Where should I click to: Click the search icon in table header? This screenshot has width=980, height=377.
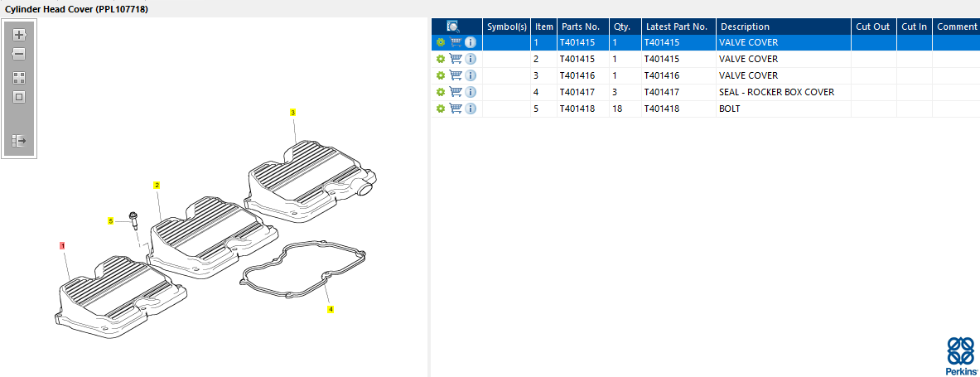pyautogui.click(x=453, y=27)
